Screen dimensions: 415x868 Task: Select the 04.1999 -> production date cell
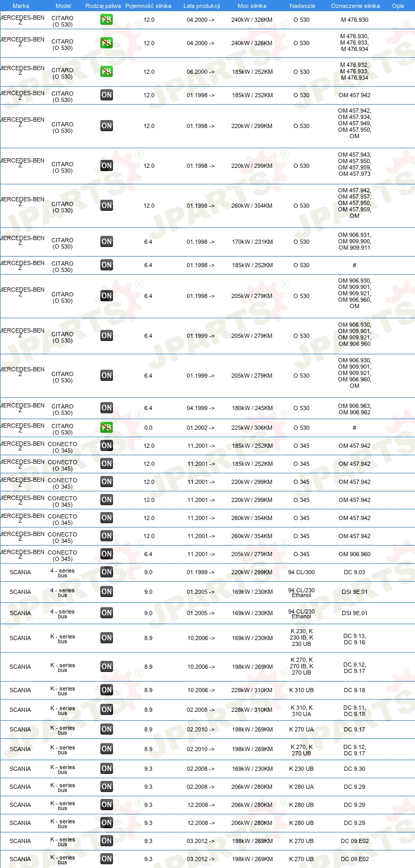click(201, 408)
